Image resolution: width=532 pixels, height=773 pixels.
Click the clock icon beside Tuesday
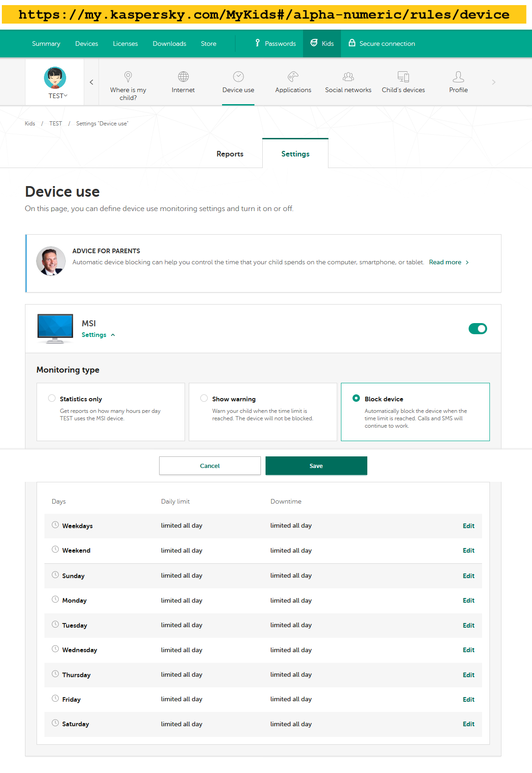[55, 624]
